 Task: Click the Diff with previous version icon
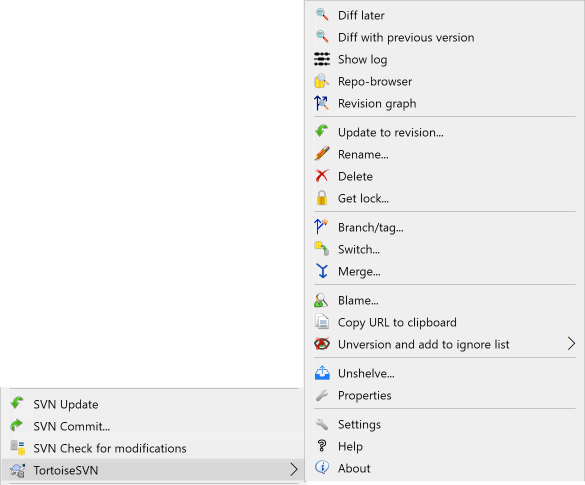pyautogui.click(x=322, y=37)
